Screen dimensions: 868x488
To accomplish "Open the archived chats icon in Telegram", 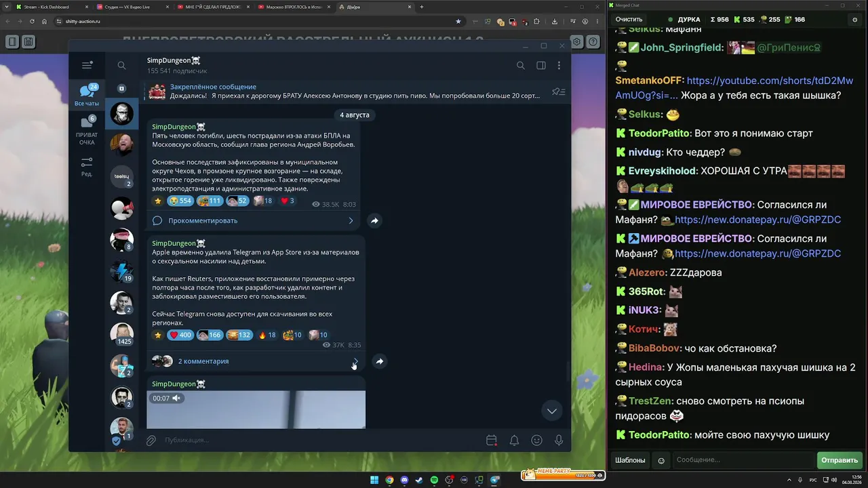I will tap(121, 89).
